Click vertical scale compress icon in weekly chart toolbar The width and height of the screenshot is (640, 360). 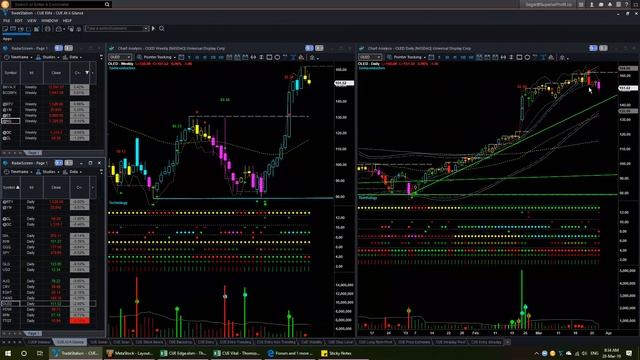point(262,57)
